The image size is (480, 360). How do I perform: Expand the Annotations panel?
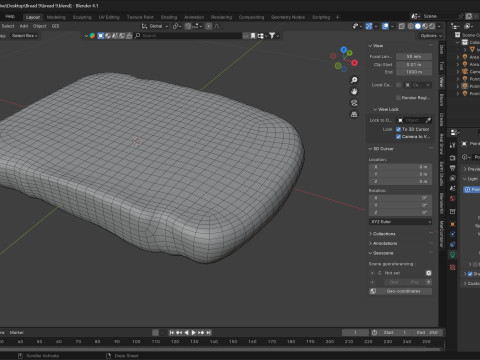pos(383,243)
